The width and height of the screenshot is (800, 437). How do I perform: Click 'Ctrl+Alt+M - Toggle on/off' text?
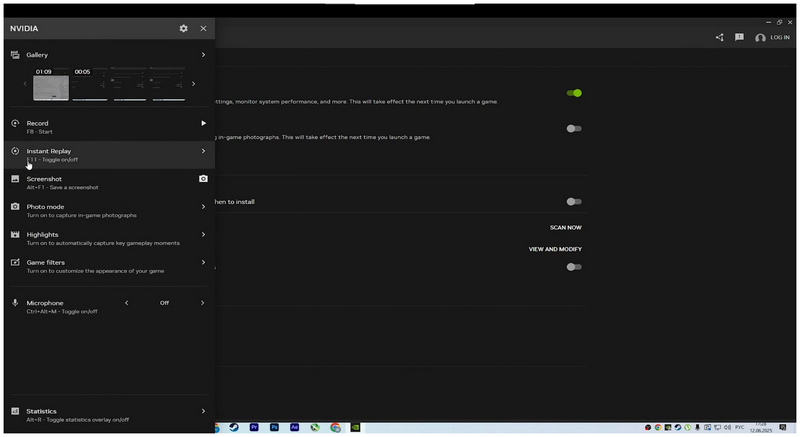pos(62,312)
